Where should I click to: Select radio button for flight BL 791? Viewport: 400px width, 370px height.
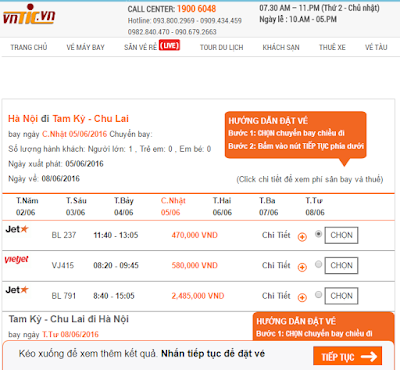click(319, 294)
